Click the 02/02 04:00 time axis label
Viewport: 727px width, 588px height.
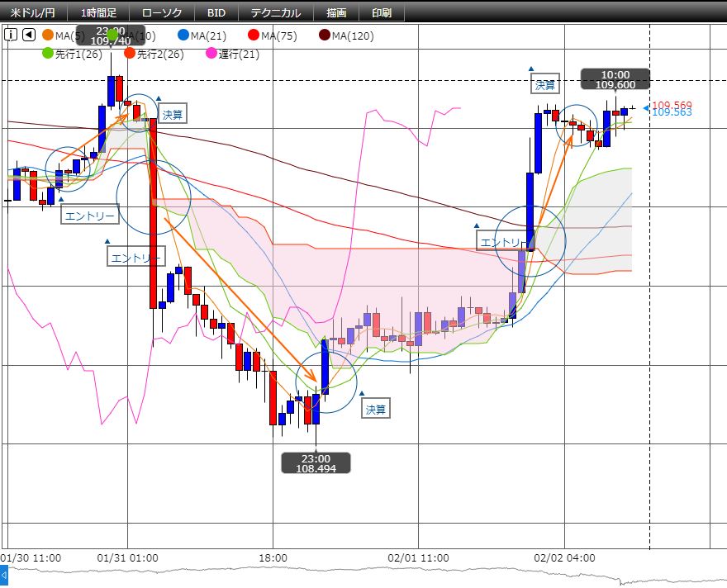click(x=564, y=558)
